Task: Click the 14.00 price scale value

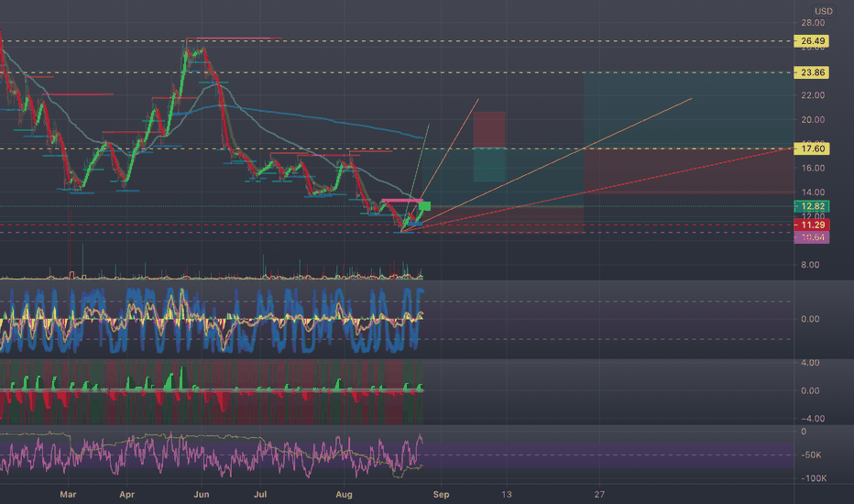Action: (813, 192)
